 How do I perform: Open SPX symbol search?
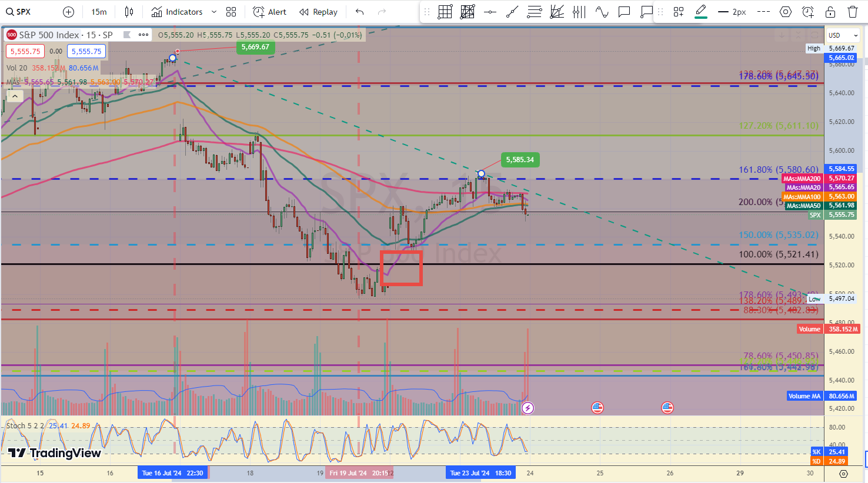19,12
